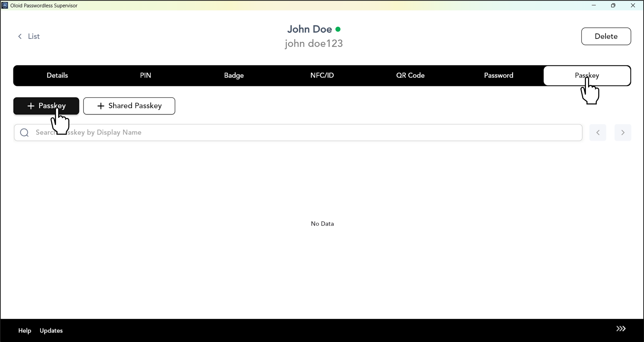
Task: Open Updates in the footer
Action: [x=51, y=330]
